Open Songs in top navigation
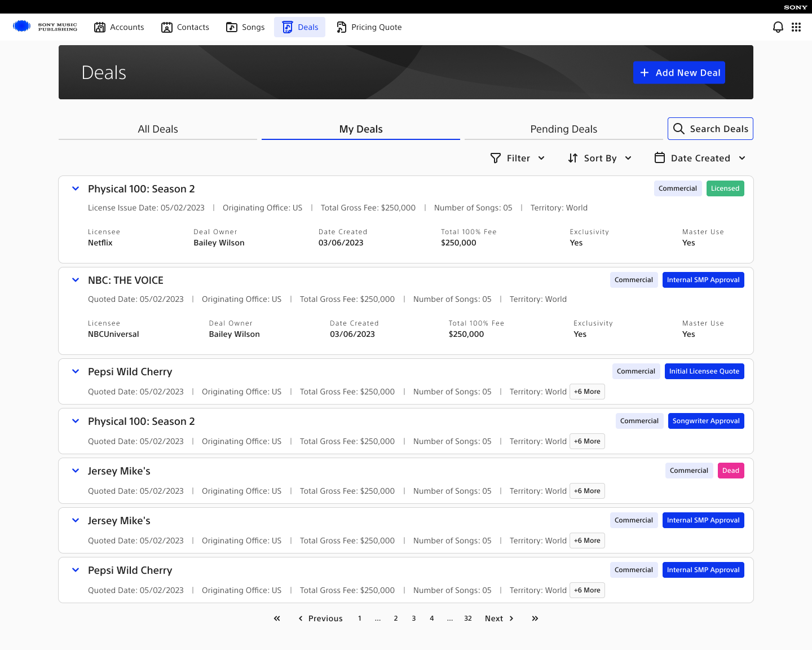The height and width of the screenshot is (650, 812). (x=245, y=27)
